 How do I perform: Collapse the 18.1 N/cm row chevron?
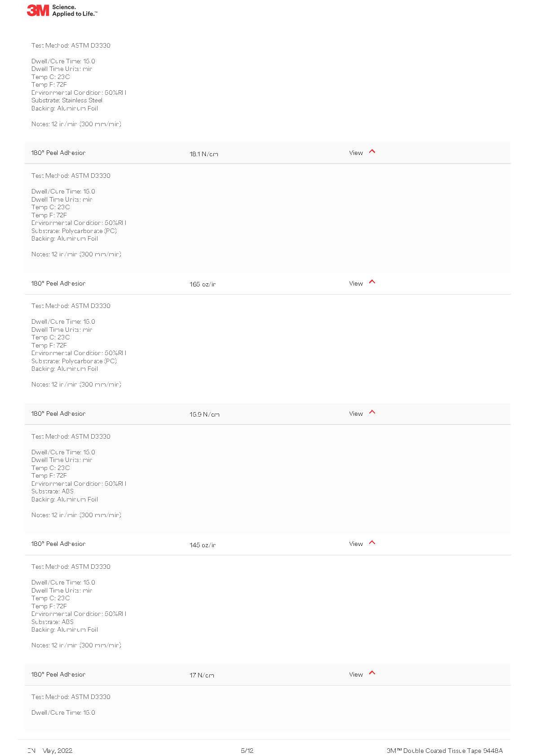pos(372,152)
